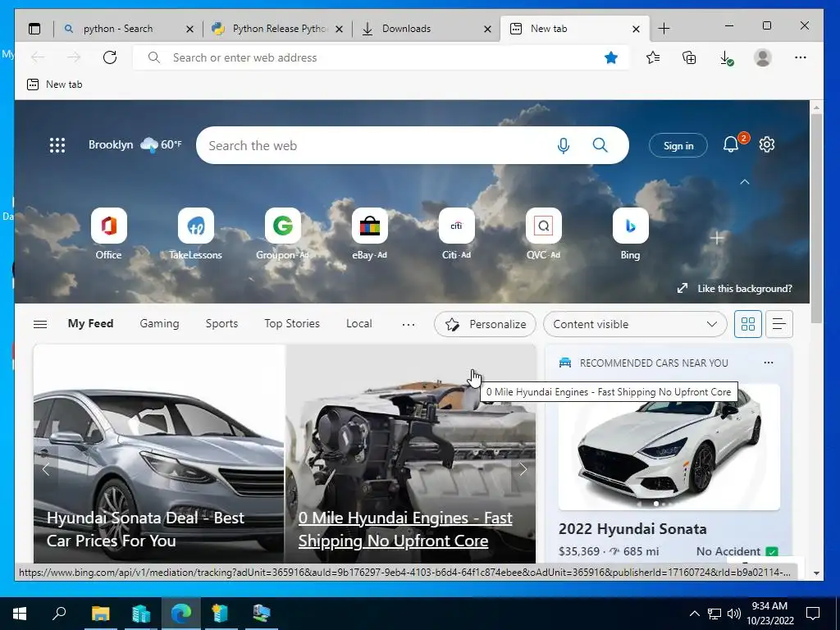The image size is (840, 630).
Task: Open the tab actions menu icon
Action: coord(34,29)
